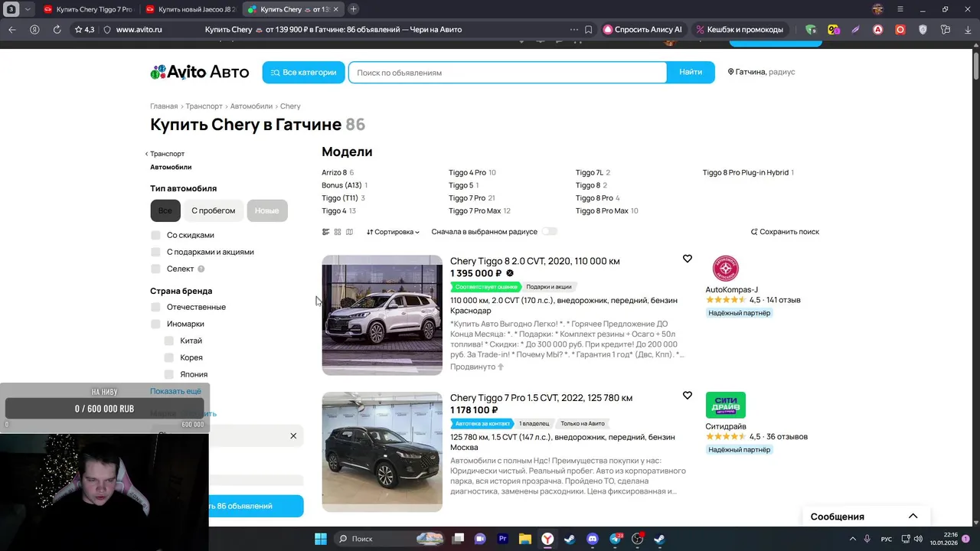Check the С подарками и акциями checkbox
The height and width of the screenshot is (551, 980).
tap(155, 252)
